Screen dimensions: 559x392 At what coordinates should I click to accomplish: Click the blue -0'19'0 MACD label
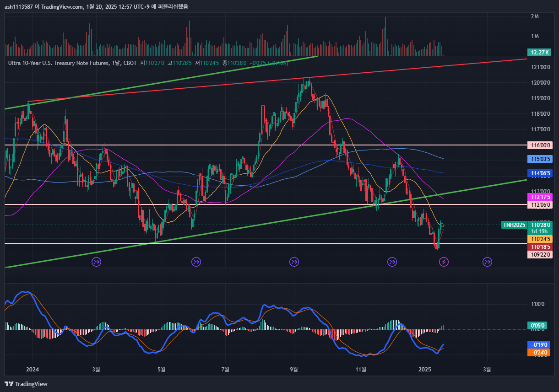(x=538, y=344)
